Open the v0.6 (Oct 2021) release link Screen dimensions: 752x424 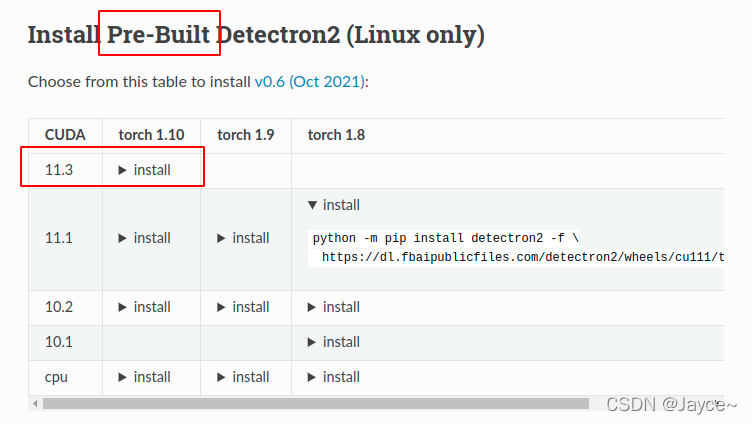click(x=309, y=82)
